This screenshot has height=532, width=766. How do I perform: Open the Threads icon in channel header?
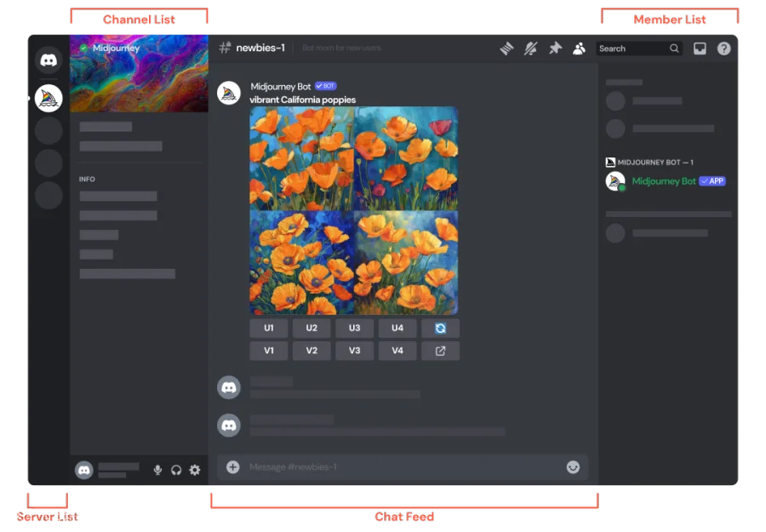(506, 49)
